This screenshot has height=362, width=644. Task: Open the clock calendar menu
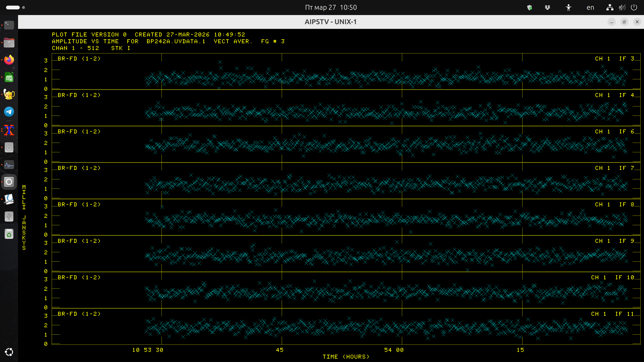pos(331,8)
